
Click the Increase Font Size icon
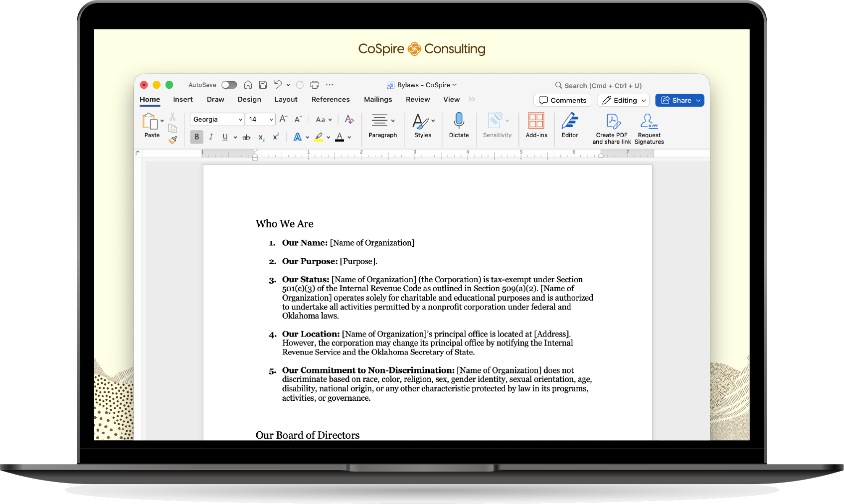pos(283,119)
